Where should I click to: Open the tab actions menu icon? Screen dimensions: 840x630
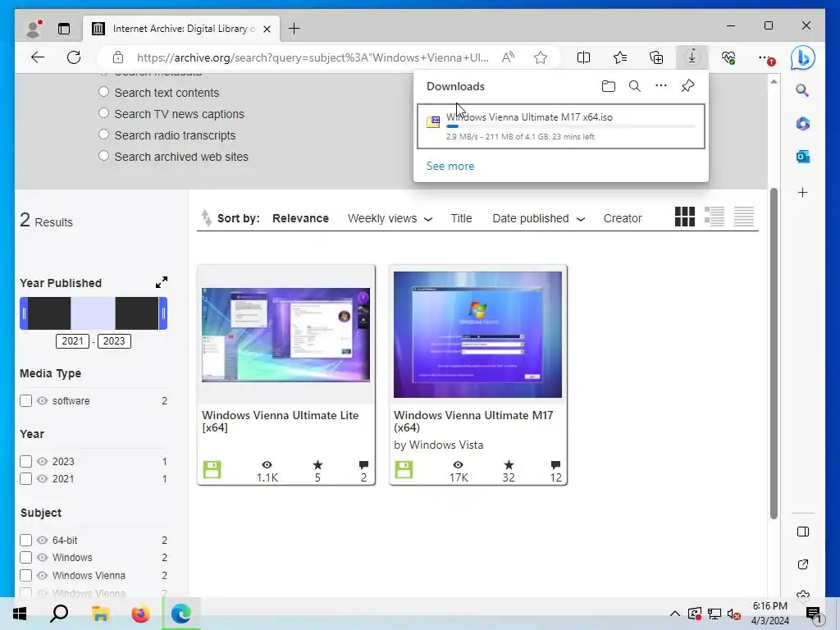(x=64, y=29)
